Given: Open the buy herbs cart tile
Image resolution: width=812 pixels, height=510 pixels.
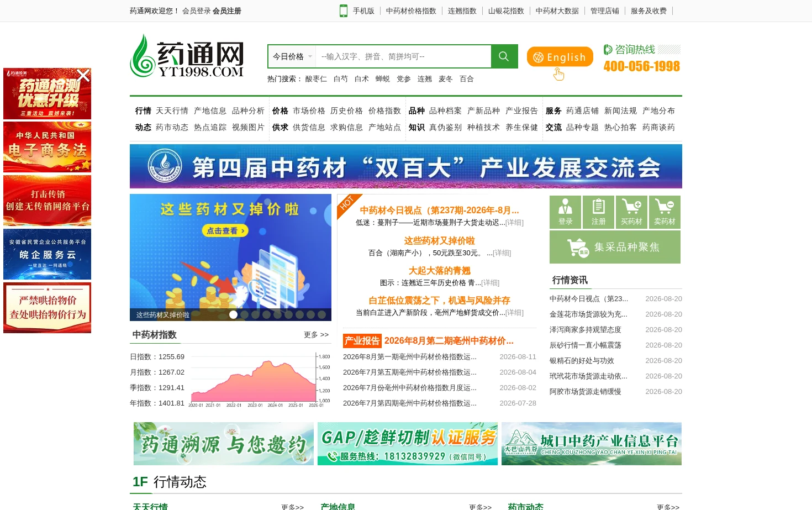Looking at the screenshot, I should (x=631, y=212).
